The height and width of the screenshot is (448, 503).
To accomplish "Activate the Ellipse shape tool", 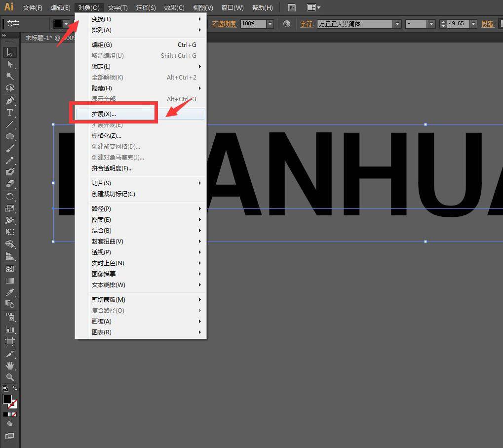I will (x=9, y=136).
